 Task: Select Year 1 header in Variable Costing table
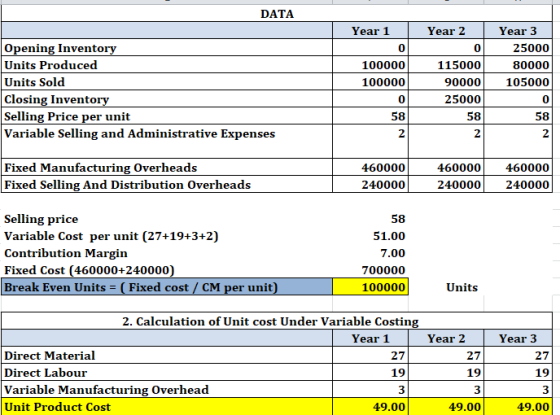tap(370, 338)
